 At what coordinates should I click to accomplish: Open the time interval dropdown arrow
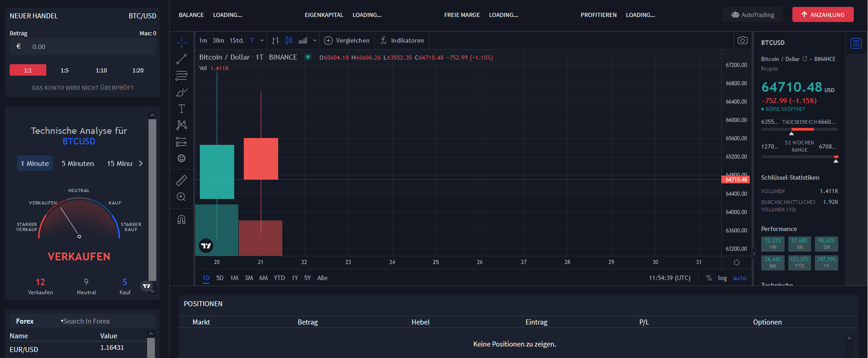pyautogui.click(x=262, y=40)
